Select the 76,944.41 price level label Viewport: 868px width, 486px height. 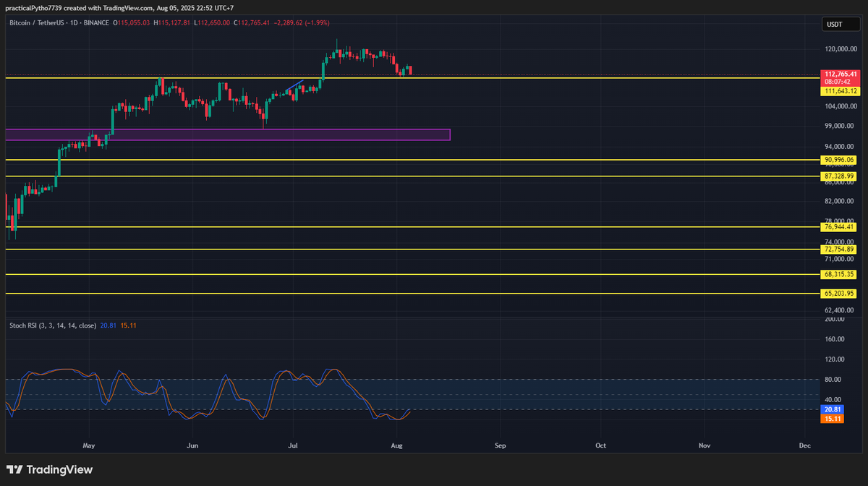840,227
